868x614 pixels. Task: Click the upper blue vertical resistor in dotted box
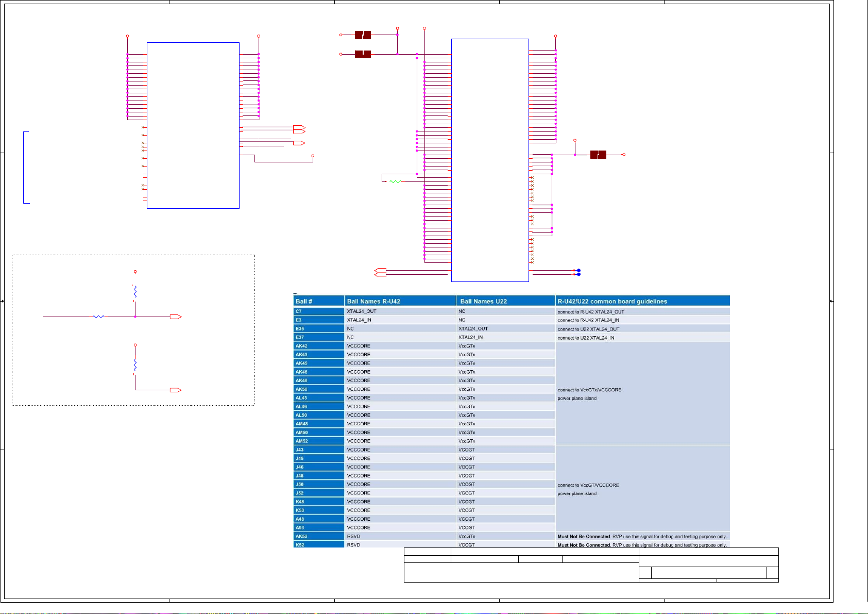[135, 292]
